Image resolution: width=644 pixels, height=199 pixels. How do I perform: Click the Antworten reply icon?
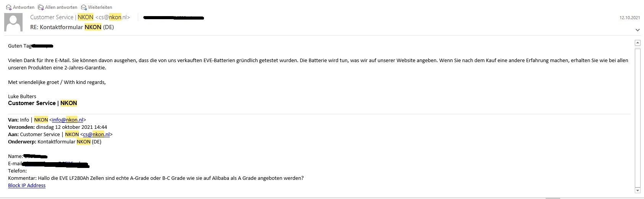[x=9, y=7]
